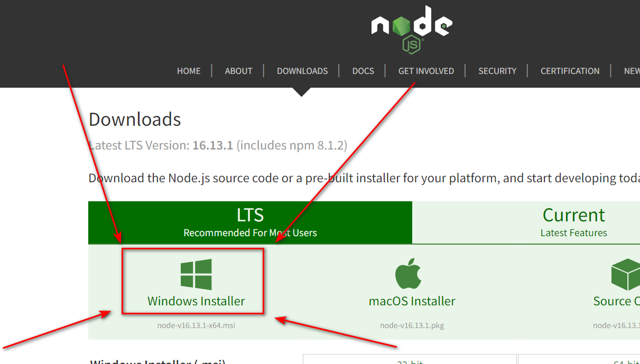Click the Source Code box icon
Screen dimensions: 640x364
626,274
